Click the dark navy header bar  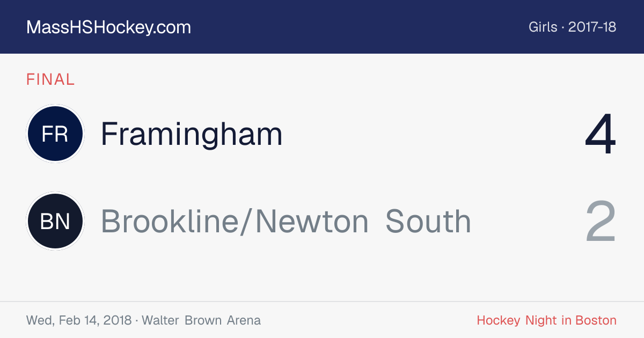pyautogui.click(x=322, y=27)
